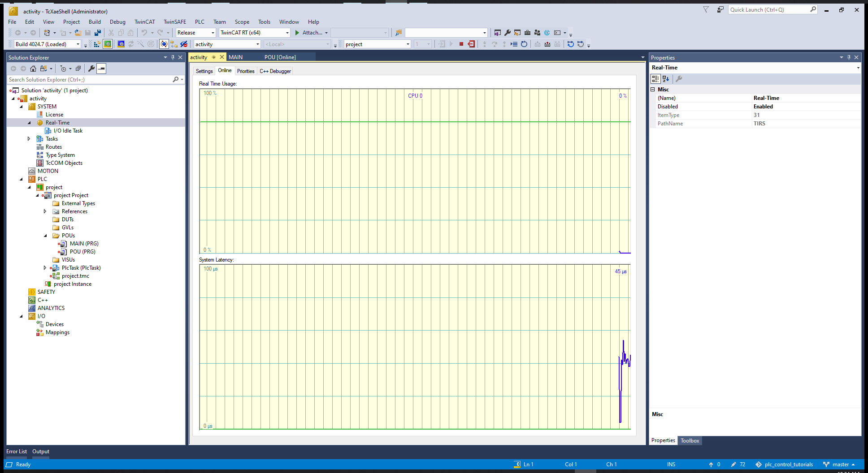Image resolution: width=868 pixels, height=473 pixels.
Task: Click the Attach... button
Action: click(x=312, y=33)
